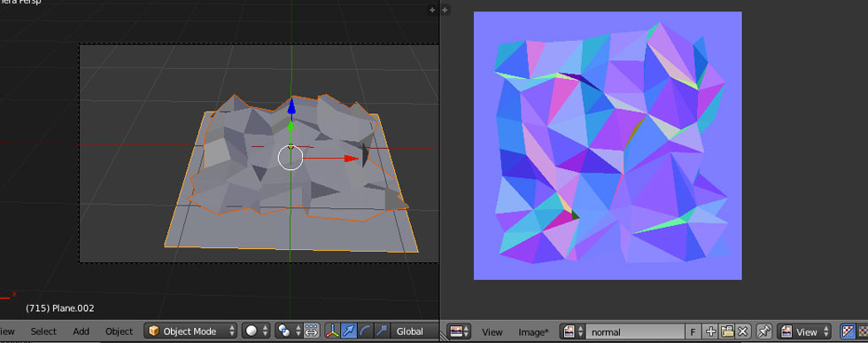Unlink the image with X icon
Viewport: 868px width, 343px height.
click(x=743, y=331)
